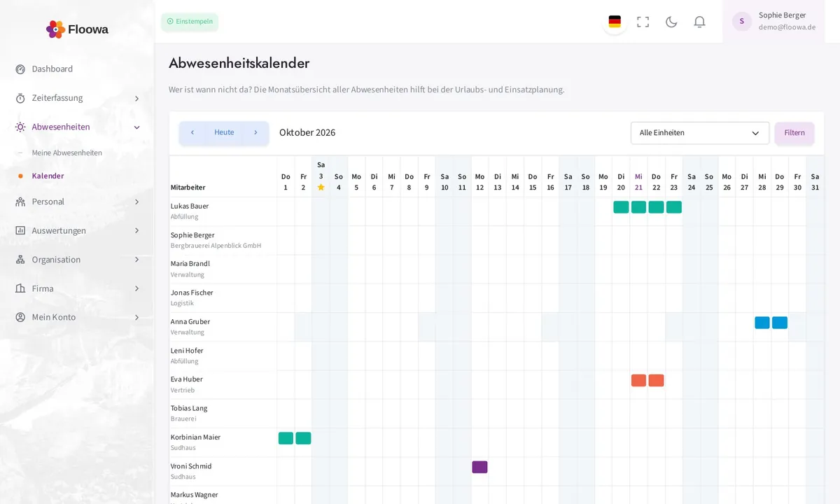840x504 pixels.
Task: Click employee name Jonas Fischer
Action: (x=192, y=293)
